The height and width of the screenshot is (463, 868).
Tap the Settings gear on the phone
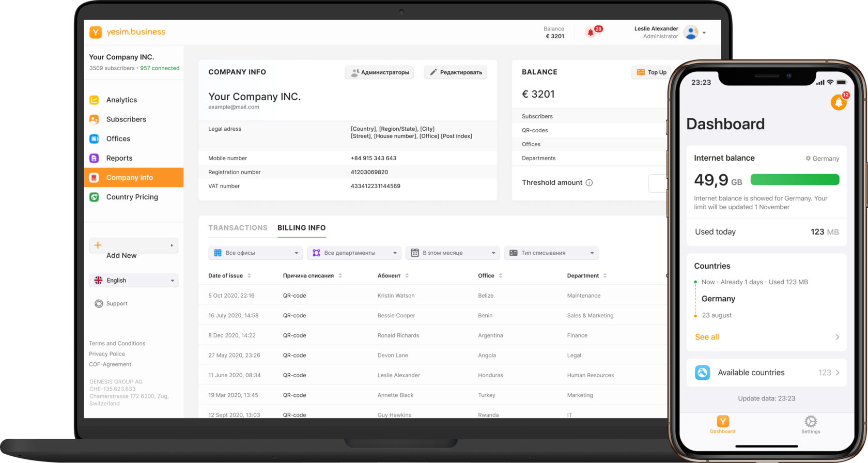click(811, 421)
